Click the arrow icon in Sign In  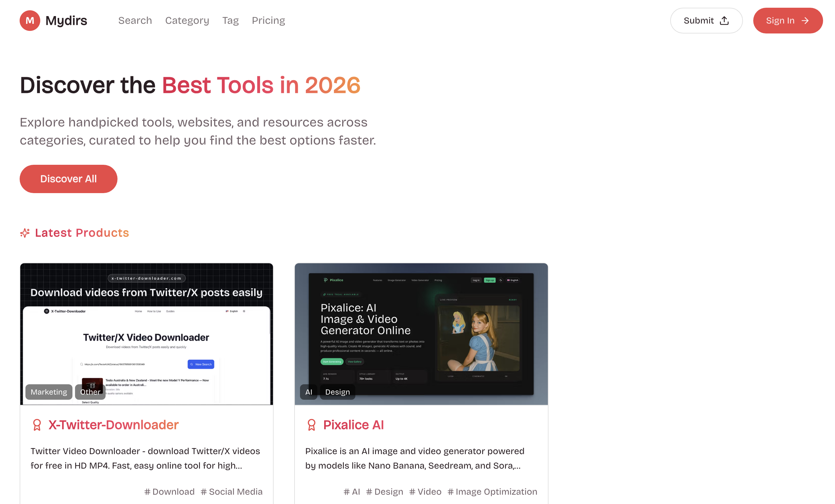[x=805, y=21]
